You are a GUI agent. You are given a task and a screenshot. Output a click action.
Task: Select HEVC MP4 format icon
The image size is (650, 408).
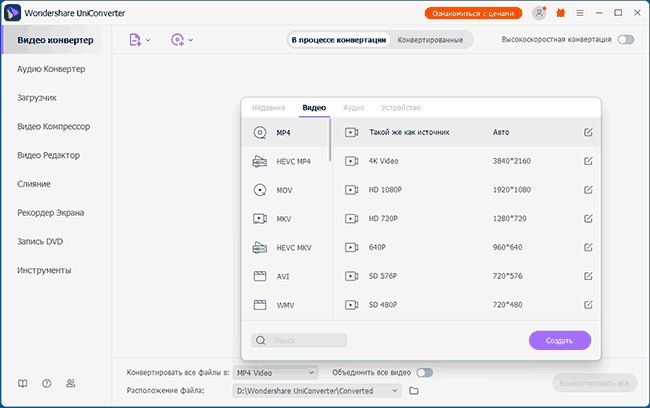click(x=260, y=161)
